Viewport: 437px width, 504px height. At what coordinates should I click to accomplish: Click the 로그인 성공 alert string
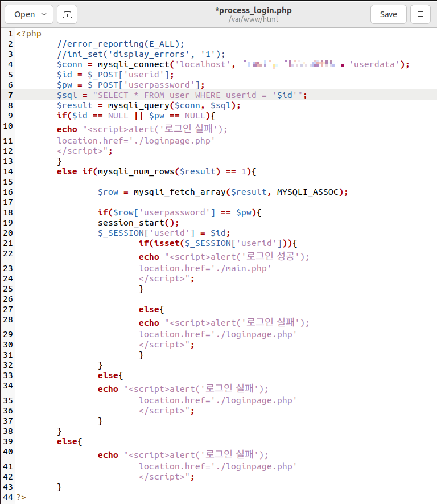(237, 256)
